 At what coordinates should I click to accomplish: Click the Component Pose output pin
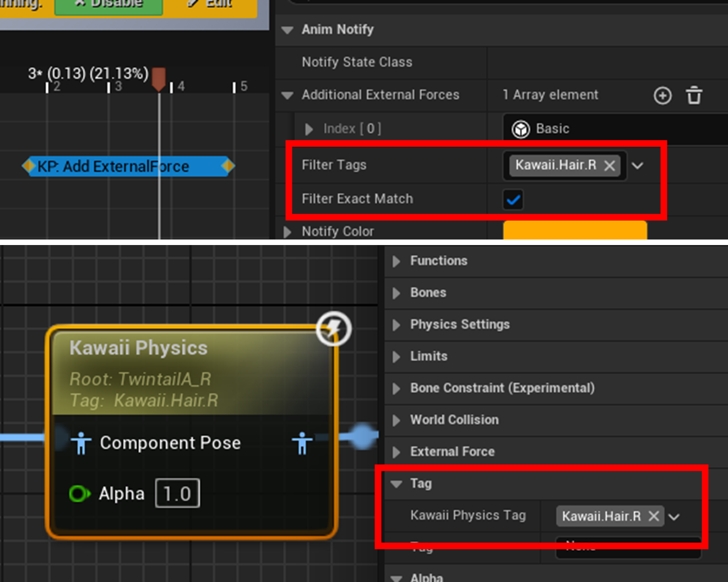coord(302,443)
